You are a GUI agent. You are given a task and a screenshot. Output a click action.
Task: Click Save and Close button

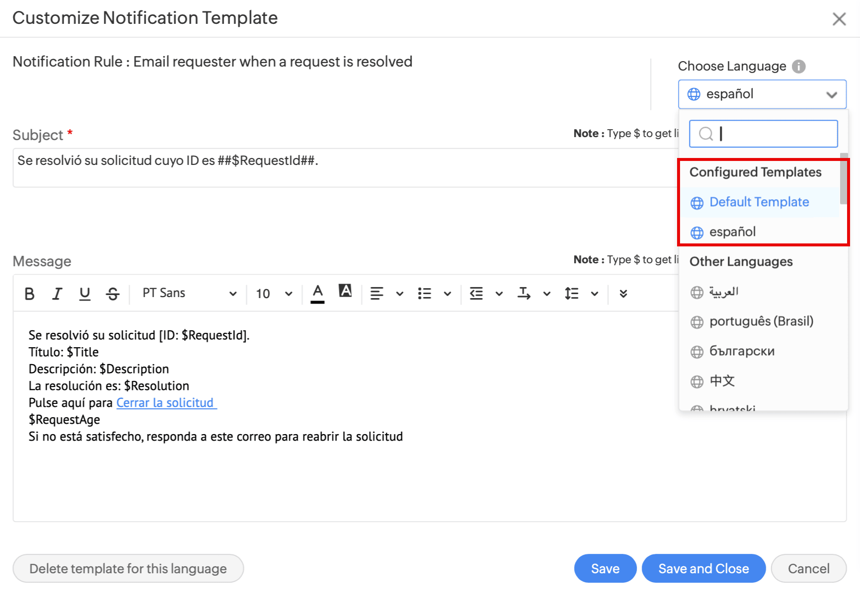point(703,568)
